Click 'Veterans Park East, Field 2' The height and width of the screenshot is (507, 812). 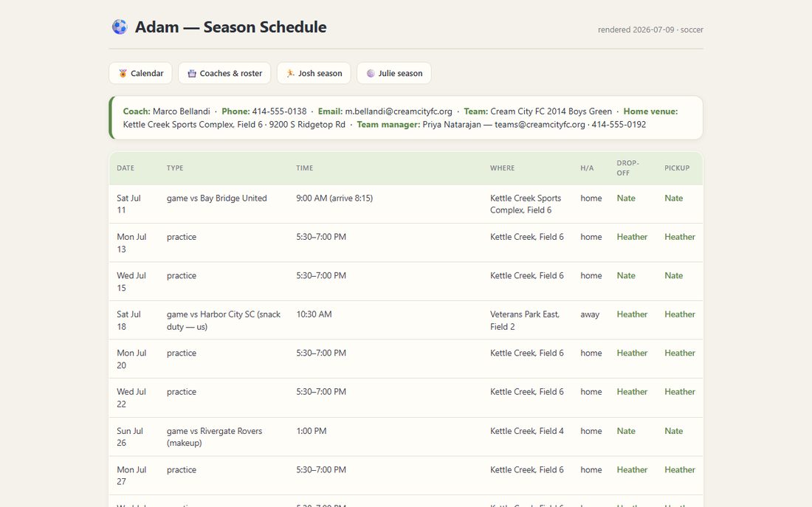(525, 320)
